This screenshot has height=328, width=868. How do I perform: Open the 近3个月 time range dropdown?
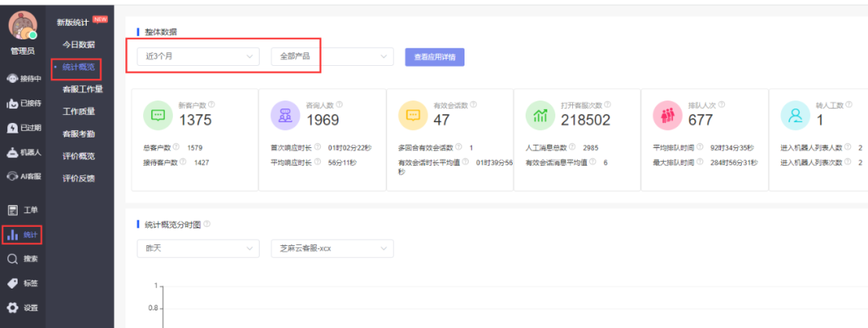pyautogui.click(x=199, y=56)
